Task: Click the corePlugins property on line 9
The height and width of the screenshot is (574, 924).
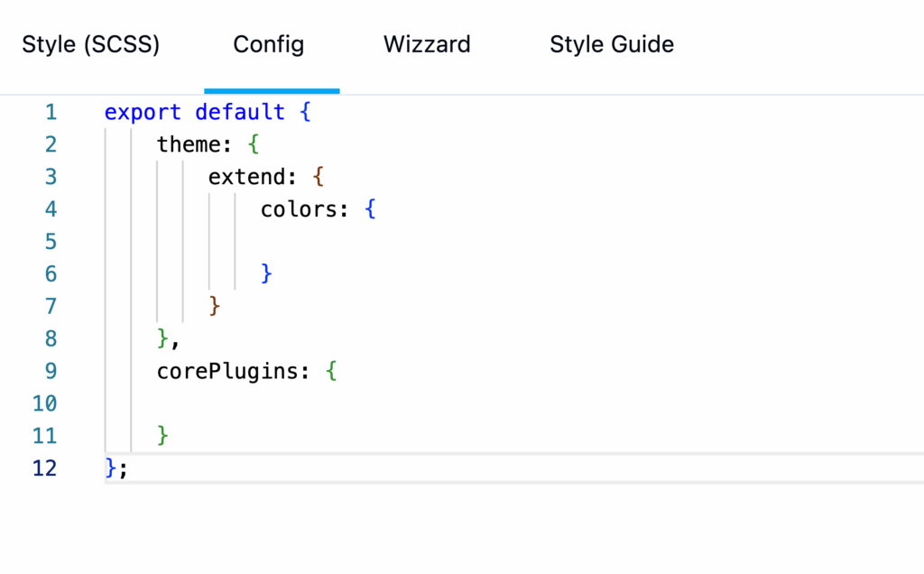Action: (x=227, y=370)
